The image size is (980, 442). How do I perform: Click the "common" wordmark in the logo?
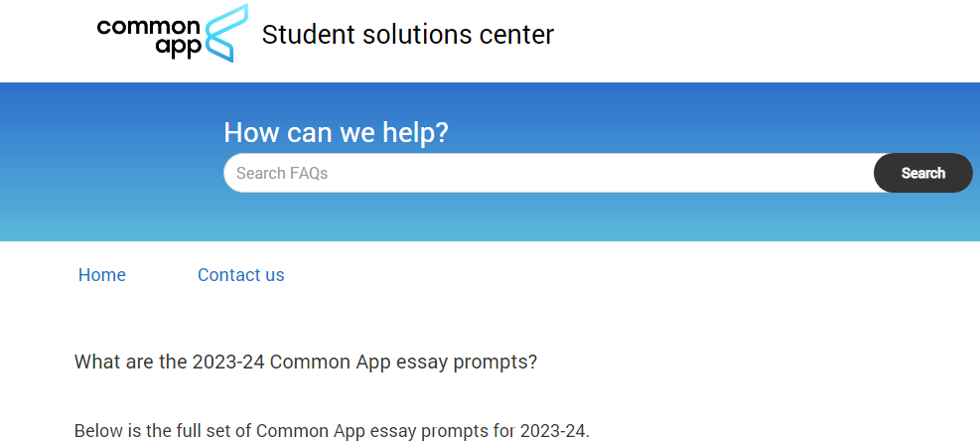click(x=148, y=27)
